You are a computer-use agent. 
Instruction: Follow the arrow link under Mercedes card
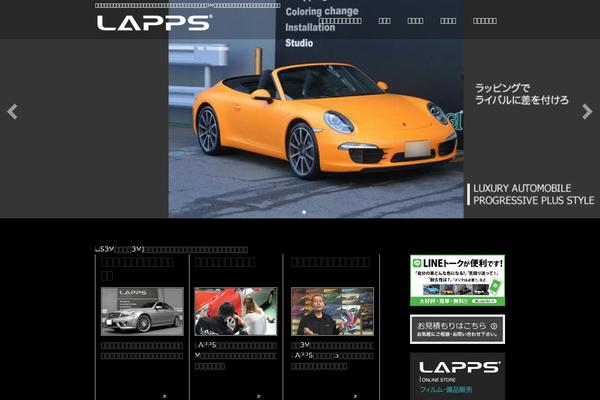tap(165, 396)
